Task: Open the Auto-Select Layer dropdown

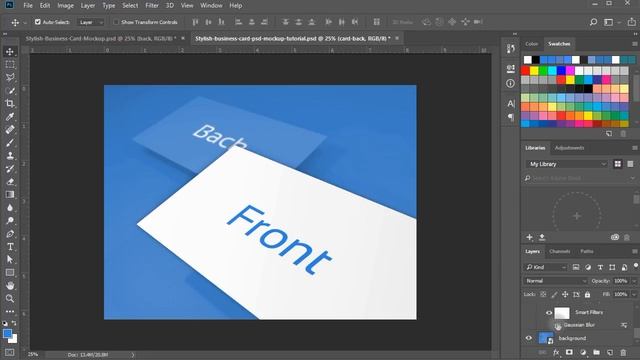Action: 91,22
